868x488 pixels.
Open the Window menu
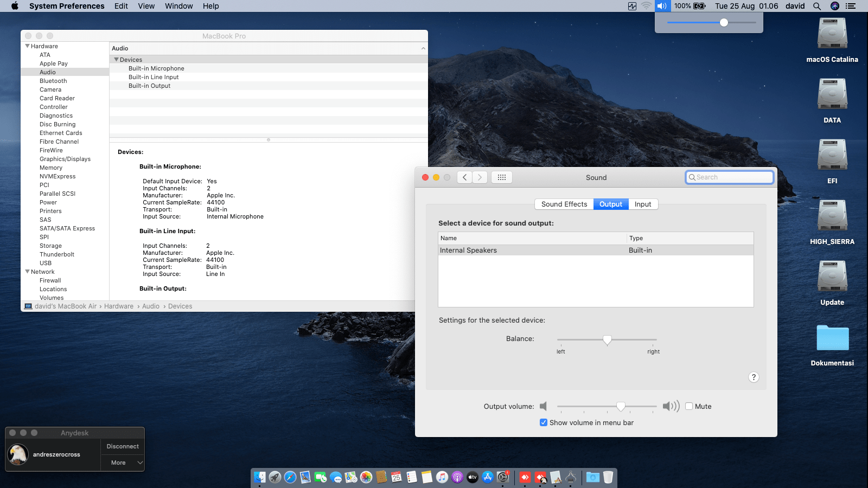tap(179, 6)
